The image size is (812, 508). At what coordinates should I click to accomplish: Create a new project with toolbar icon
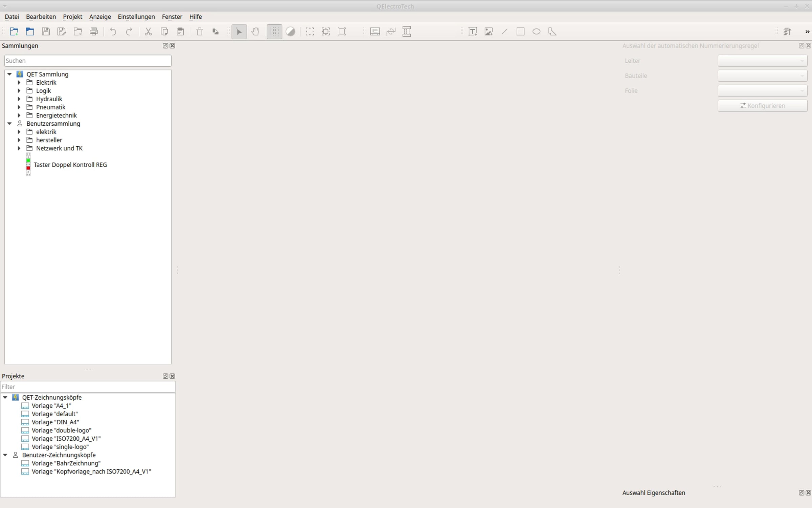[14, 31]
